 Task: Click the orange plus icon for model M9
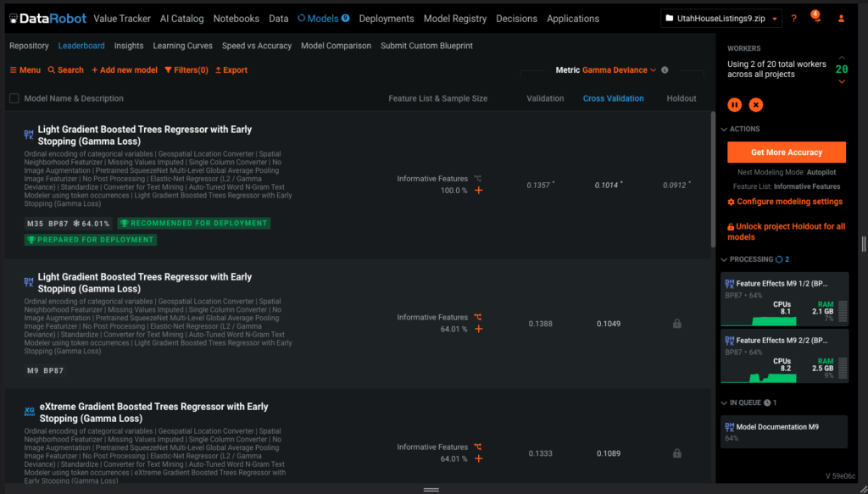(x=479, y=329)
